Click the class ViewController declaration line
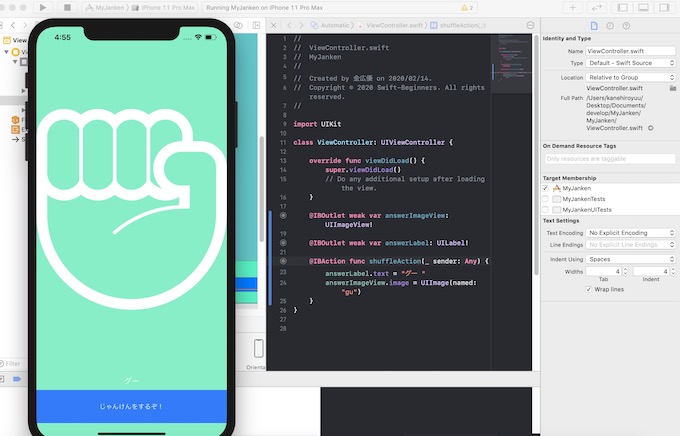This screenshot has height=436, width=680. tap(373, 142)
